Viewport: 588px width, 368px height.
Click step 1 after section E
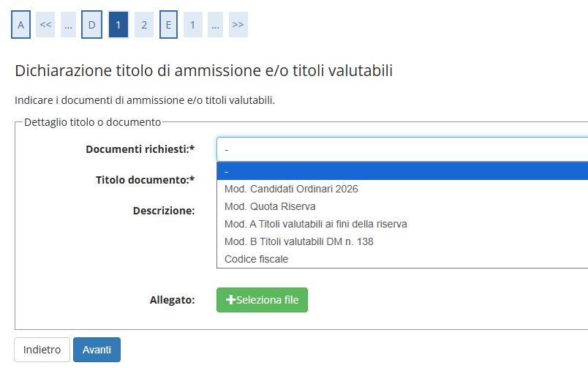pyautogui.click(x=192, y=25)
